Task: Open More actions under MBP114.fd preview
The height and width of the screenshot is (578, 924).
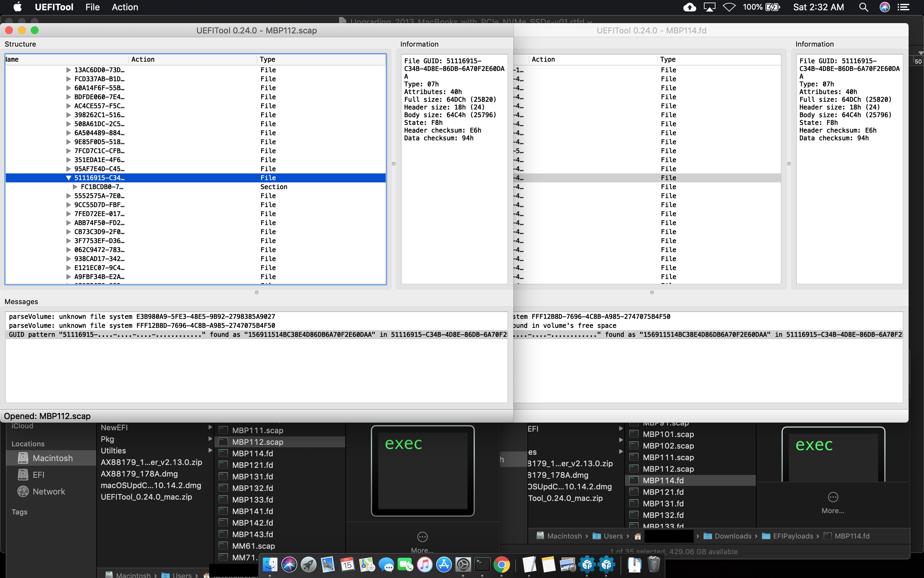Action: click(x=833, y=502)
